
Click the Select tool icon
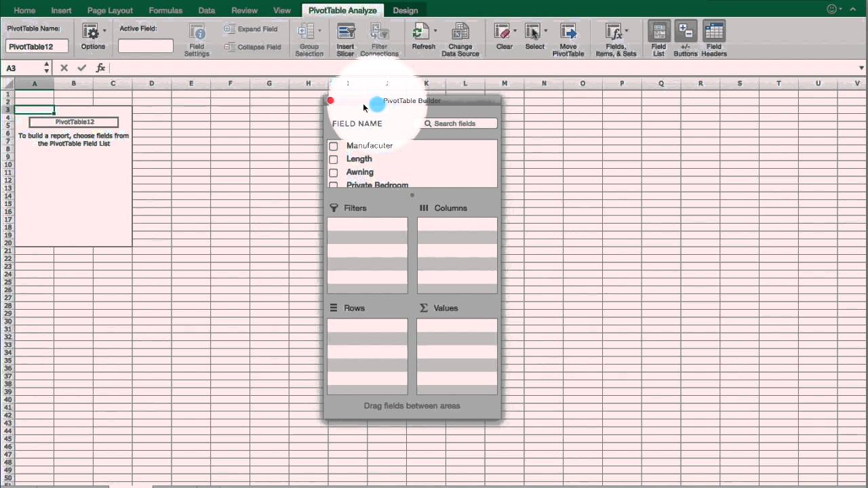(532, 32)
